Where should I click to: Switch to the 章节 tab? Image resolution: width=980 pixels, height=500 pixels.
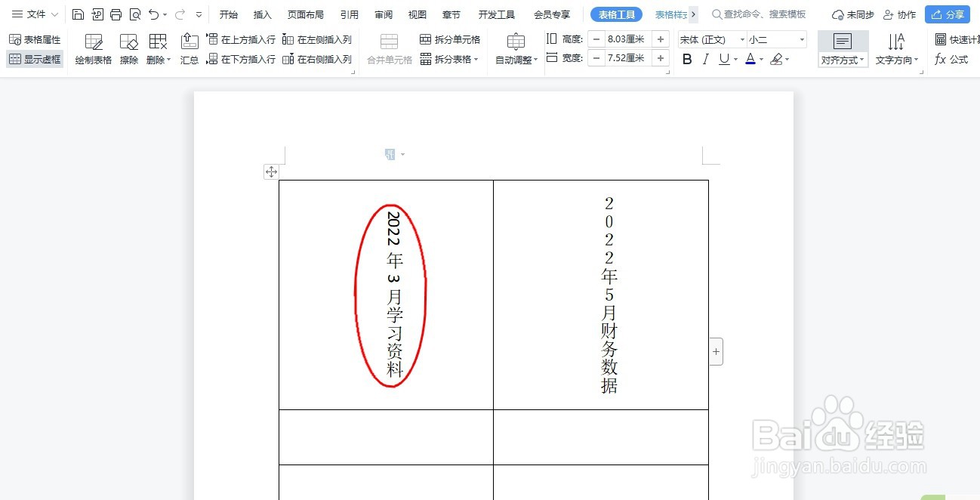pyautogui.click(x=451, y=14)
